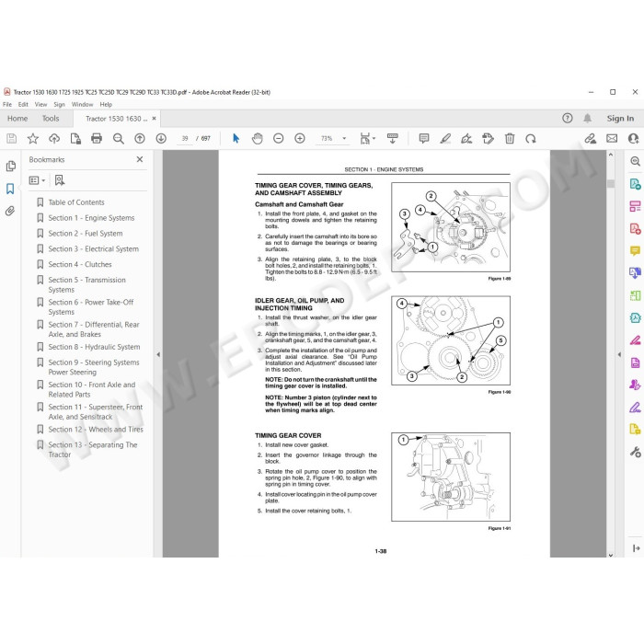
Task: Close the Tractor 1530 1630 document tab
Action: 154,119
